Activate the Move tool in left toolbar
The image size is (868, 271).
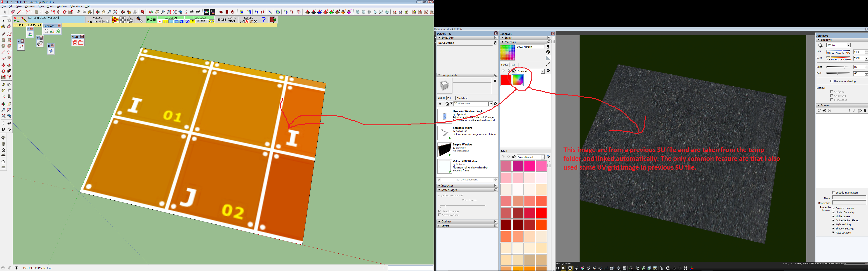3,65
